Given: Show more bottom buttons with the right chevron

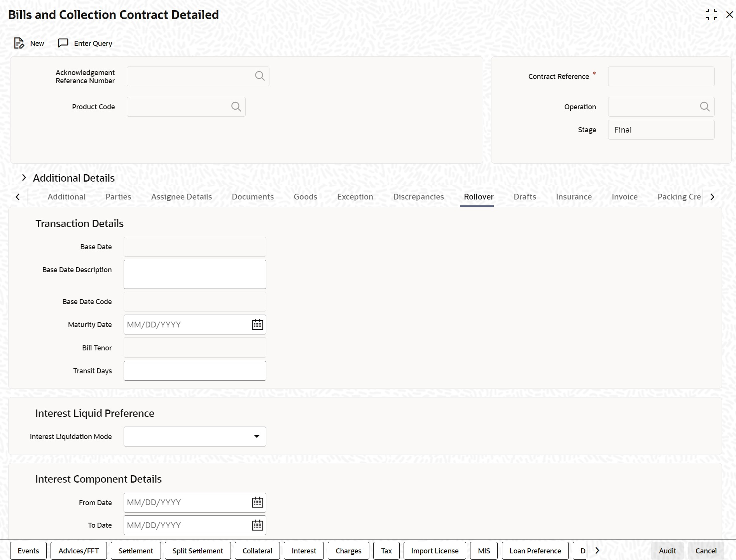Looking at the screenshot, I should [597, 551].
